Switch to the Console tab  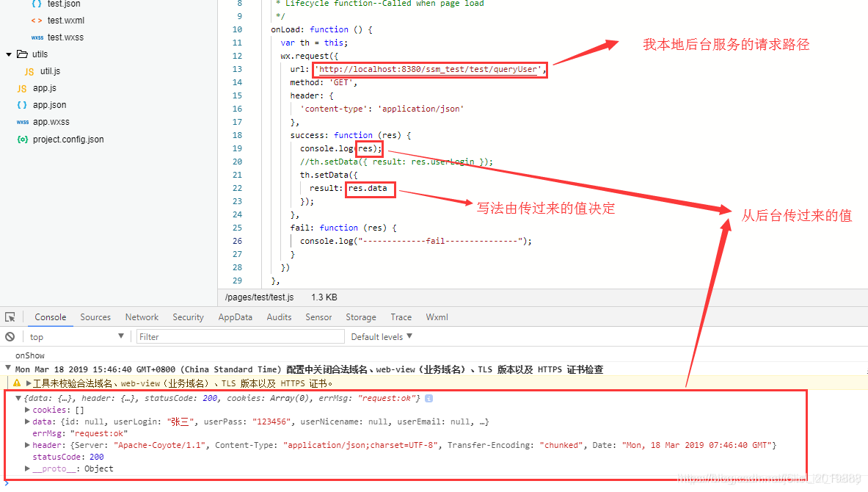click(x=51, y=317)
